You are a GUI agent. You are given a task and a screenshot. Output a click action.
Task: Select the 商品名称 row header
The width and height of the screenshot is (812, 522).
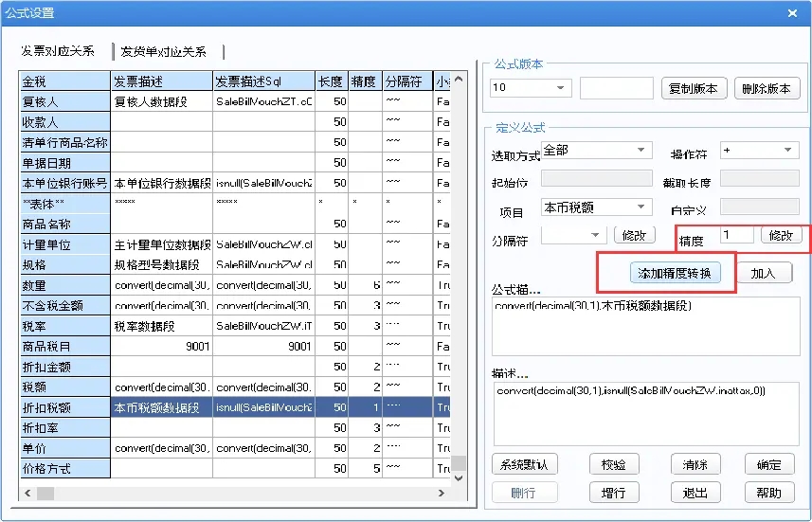click(64, 224)
